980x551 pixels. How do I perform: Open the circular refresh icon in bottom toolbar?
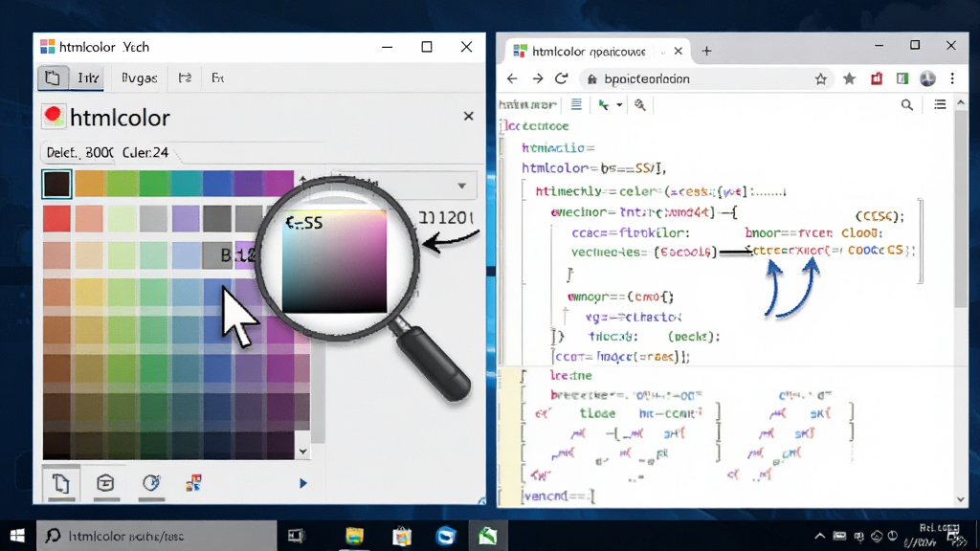pyautogui.click(x=151, y=483)
